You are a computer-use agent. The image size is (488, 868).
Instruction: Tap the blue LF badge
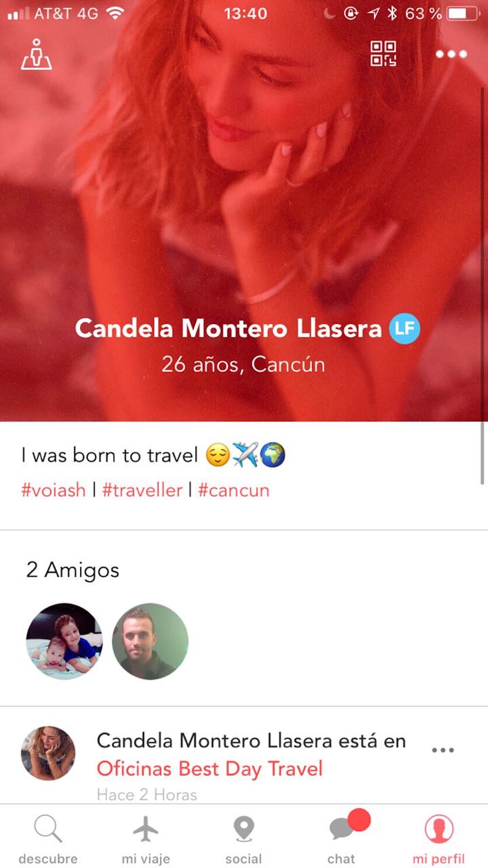tap(405, 329)
